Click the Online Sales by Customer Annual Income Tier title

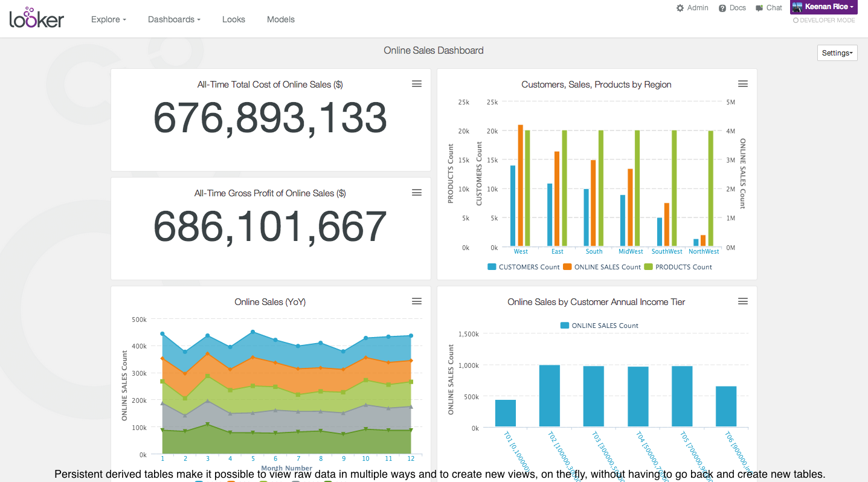(x=597, y=302)
